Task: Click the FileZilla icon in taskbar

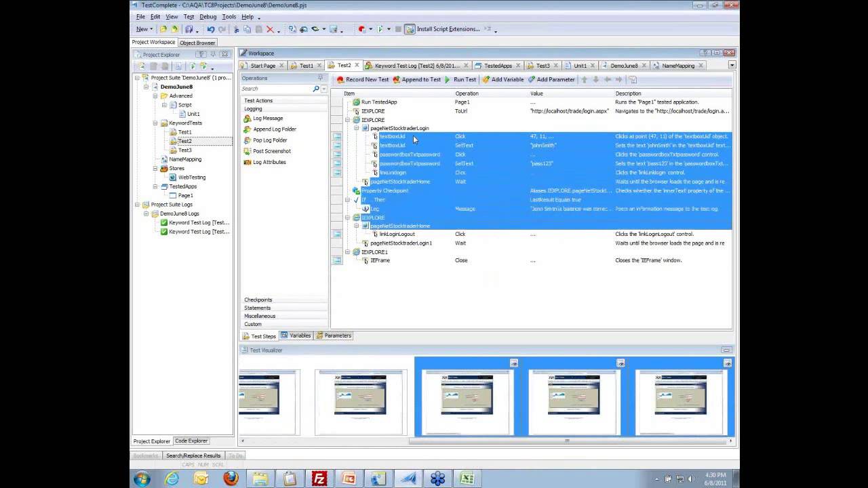Action: point(319,479)
